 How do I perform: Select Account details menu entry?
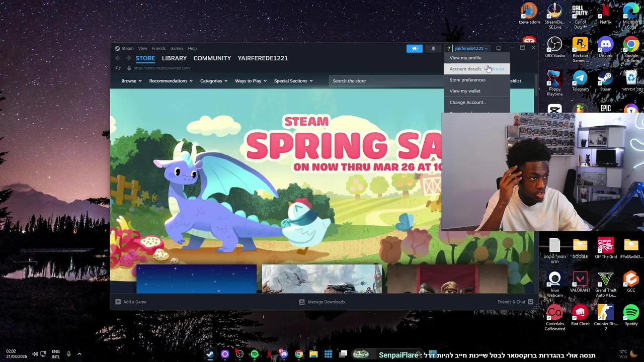[x=476, y=69]
